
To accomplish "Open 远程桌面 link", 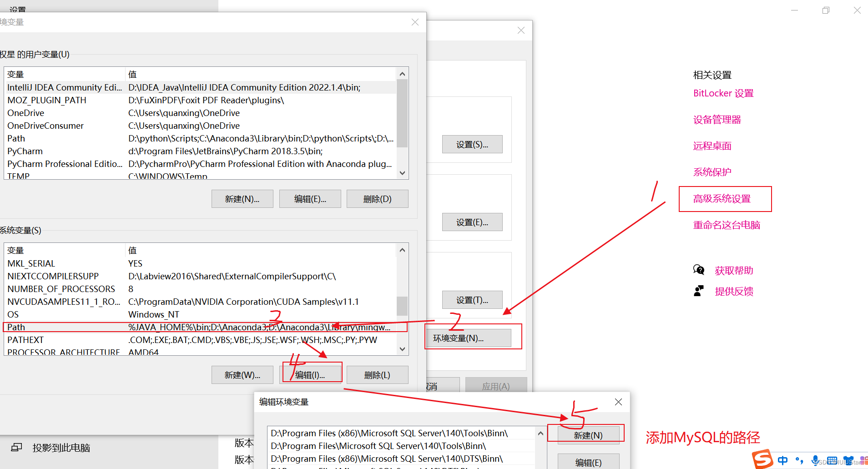I will click(x=712, y=146).
